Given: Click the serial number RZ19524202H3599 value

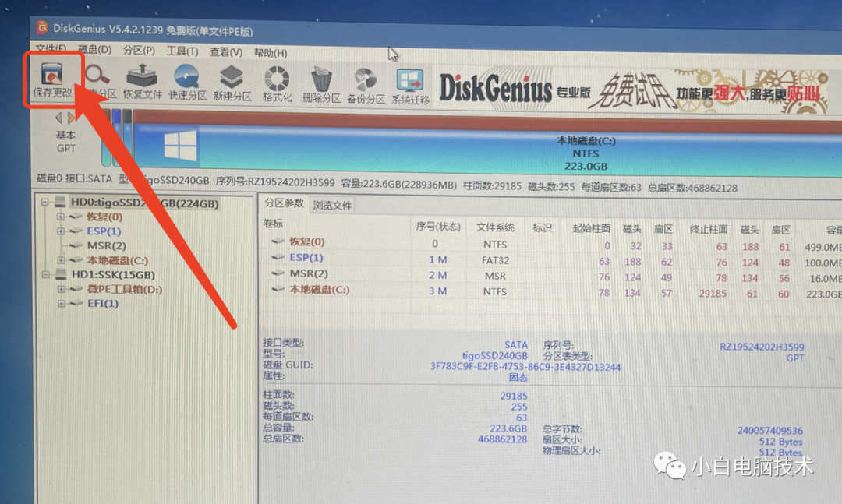Looking at the screenshot, I should 762,347.
